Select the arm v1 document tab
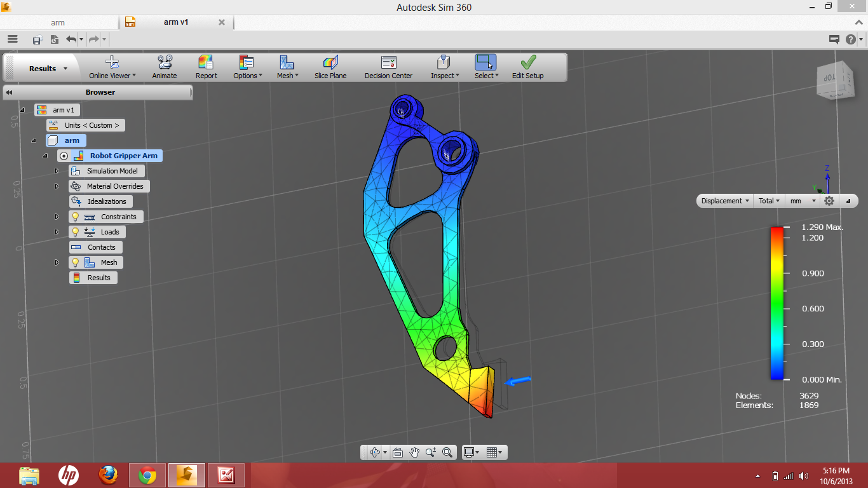This screenshot has height=488, width=868. [x=175, y=22]
